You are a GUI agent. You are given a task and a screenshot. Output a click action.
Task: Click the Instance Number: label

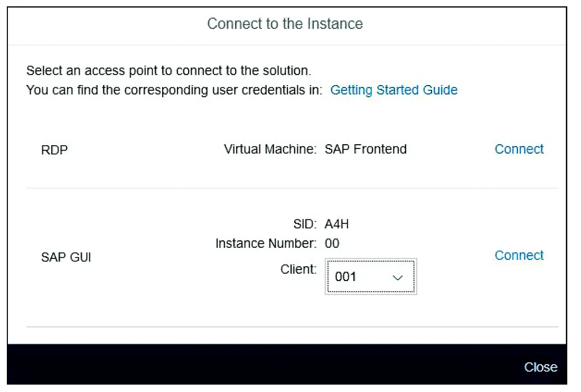pyautogui.click(x=266, y=244)
